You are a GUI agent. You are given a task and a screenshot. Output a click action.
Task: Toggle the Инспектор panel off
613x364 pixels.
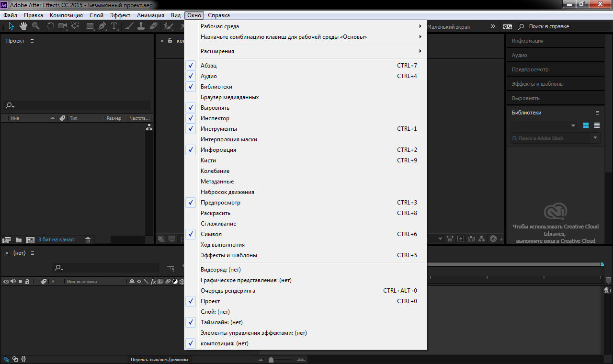[x=305, y=118]
